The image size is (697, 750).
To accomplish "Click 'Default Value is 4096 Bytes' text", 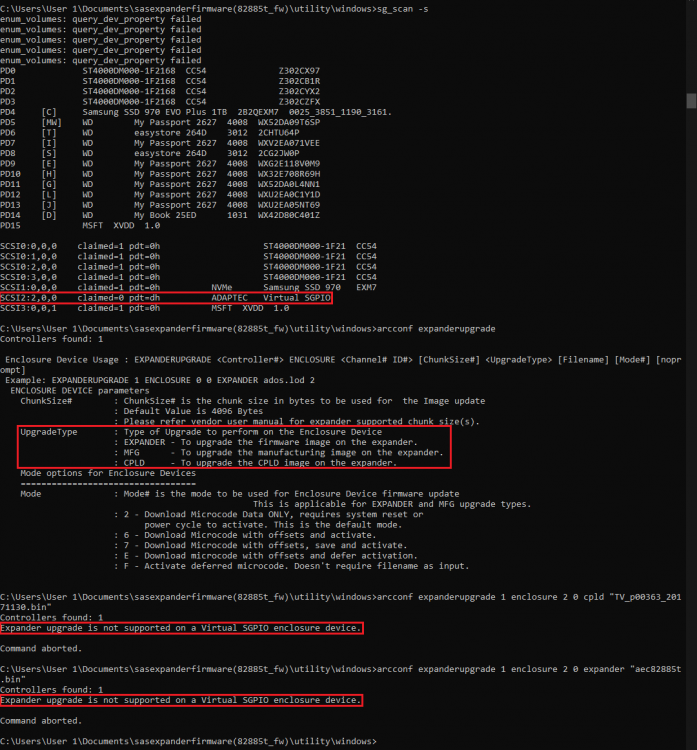I will (x=193, y=411).
